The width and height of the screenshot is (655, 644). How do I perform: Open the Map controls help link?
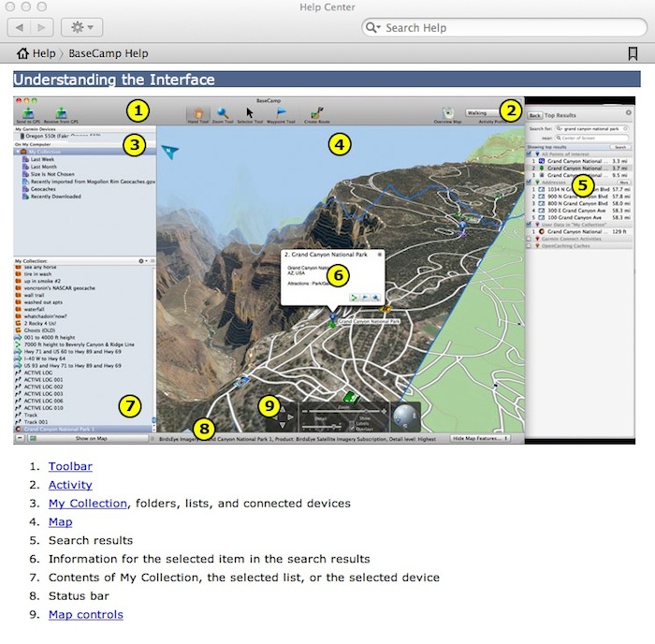pyautogui.click(x=86, y=614)
